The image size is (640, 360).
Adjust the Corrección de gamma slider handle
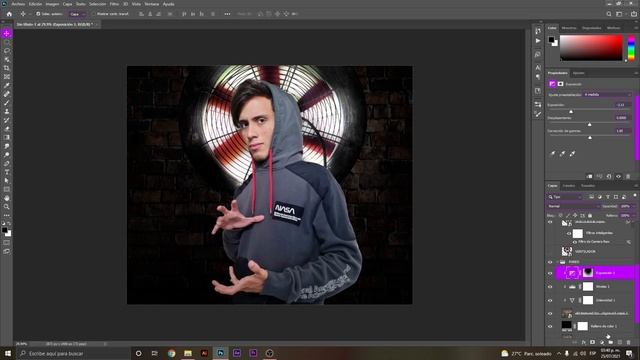590,138
